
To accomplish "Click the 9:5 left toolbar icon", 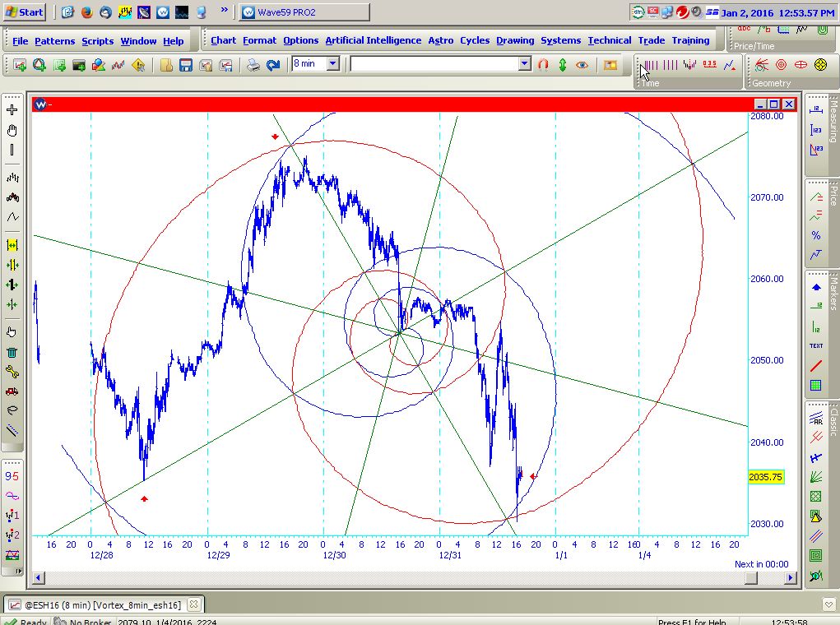I will click(12, 476).
